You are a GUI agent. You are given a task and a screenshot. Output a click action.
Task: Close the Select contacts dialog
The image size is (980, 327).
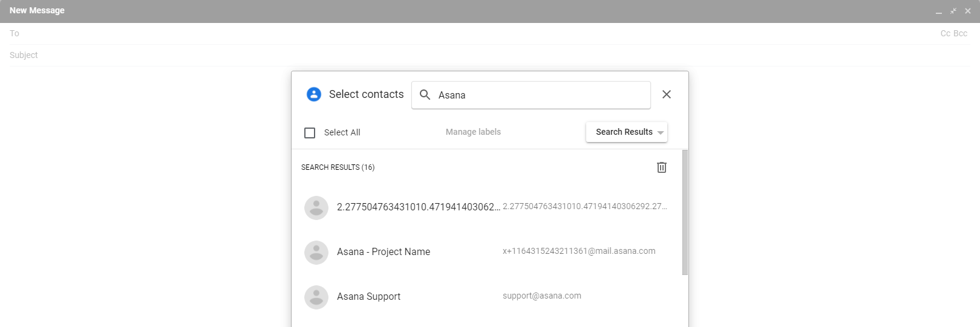click(667, 94)
